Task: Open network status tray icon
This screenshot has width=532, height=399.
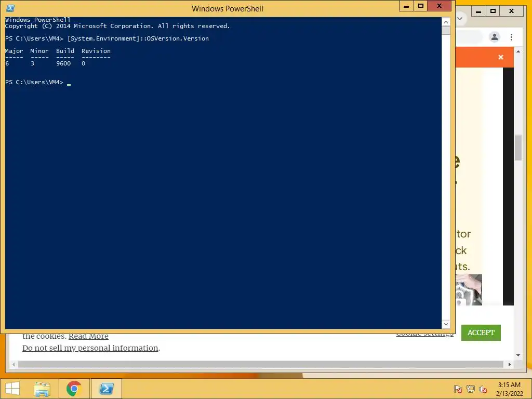Action: coord(471,389)
